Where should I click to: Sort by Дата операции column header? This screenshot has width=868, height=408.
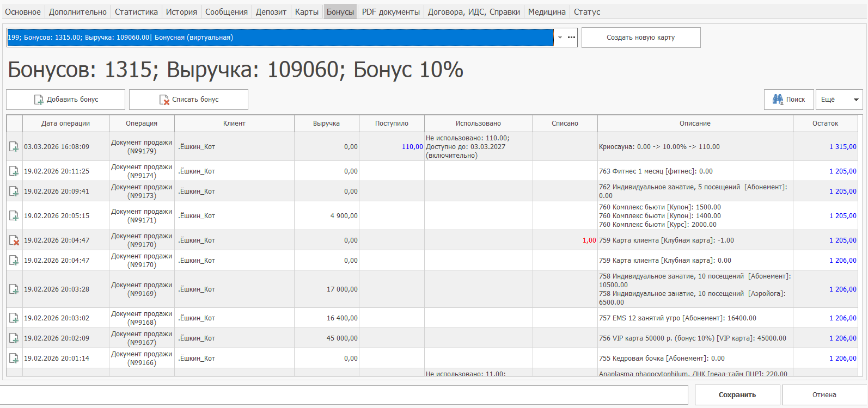66,123
